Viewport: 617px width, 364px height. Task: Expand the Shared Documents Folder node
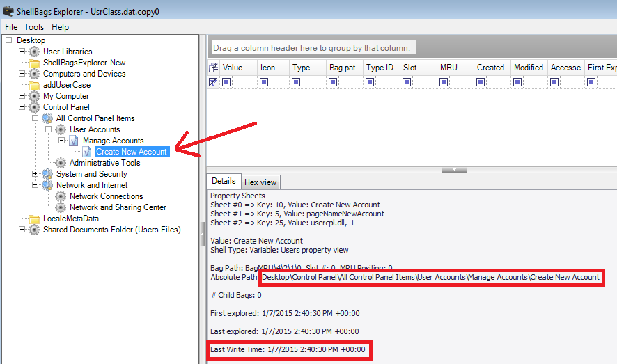pos(22,230)
